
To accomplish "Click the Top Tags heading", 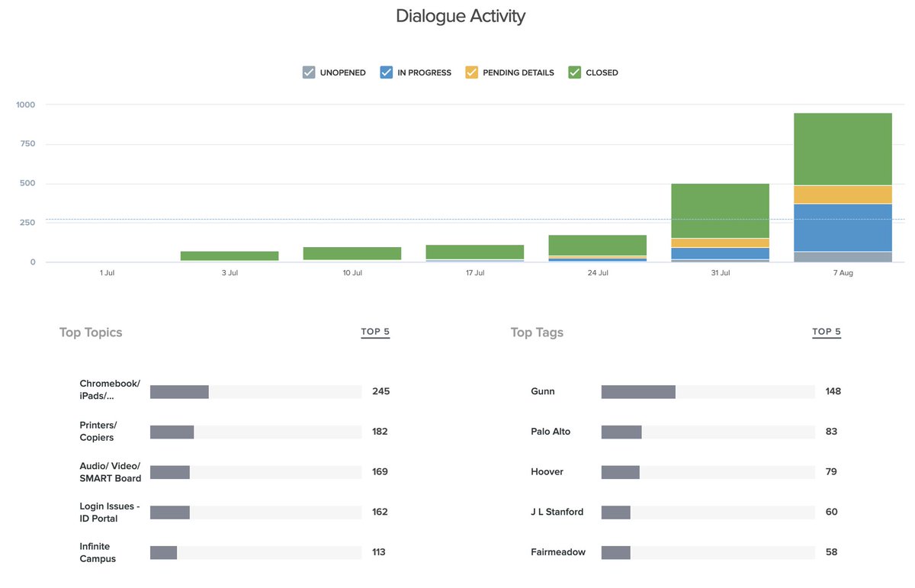I will tap(537, 332).
